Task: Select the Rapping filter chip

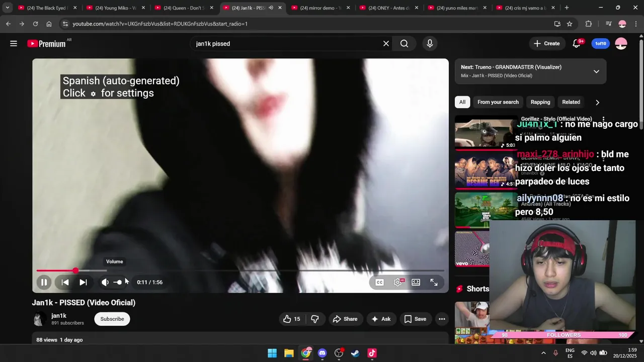Action: 540,102
